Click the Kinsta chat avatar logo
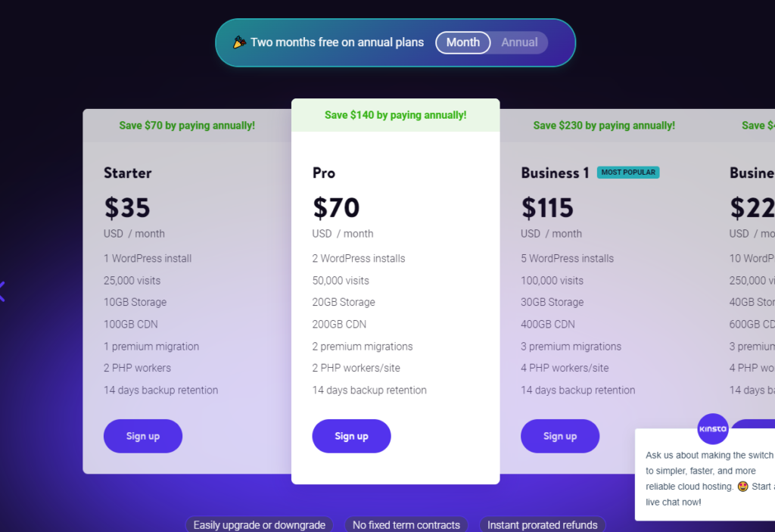 coord(713,428)
